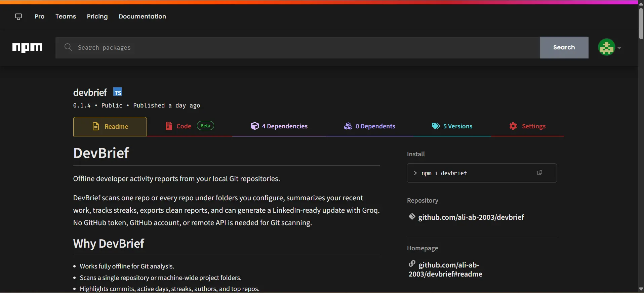This screenshot has width=644, height=293.
Task: Click the Install label
Action: (416, 154)
